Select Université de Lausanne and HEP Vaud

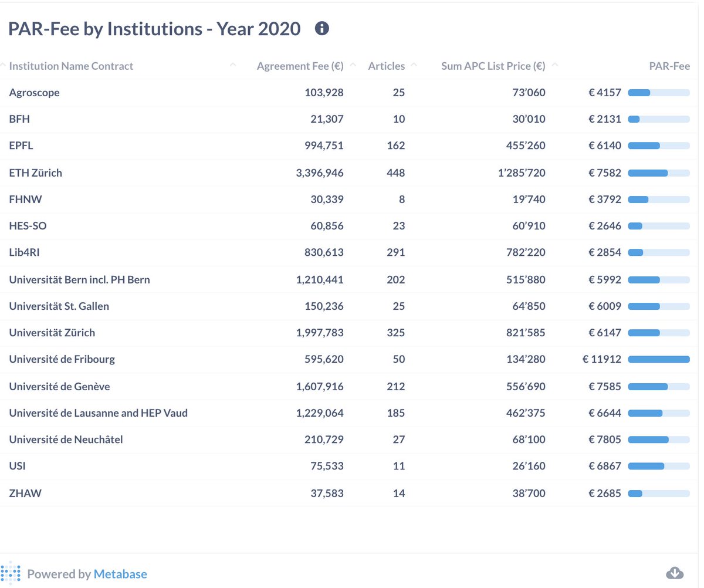point(98,413)
